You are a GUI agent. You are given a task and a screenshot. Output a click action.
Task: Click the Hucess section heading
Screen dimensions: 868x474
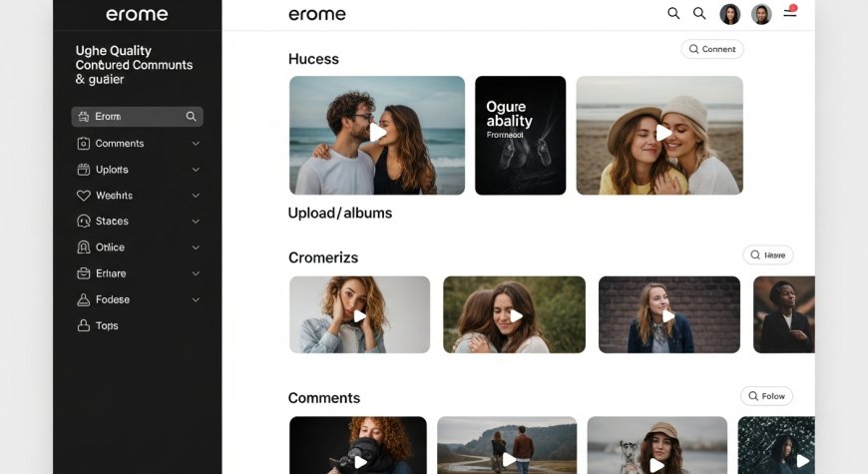pyautogui.click(x=313, y=59)
